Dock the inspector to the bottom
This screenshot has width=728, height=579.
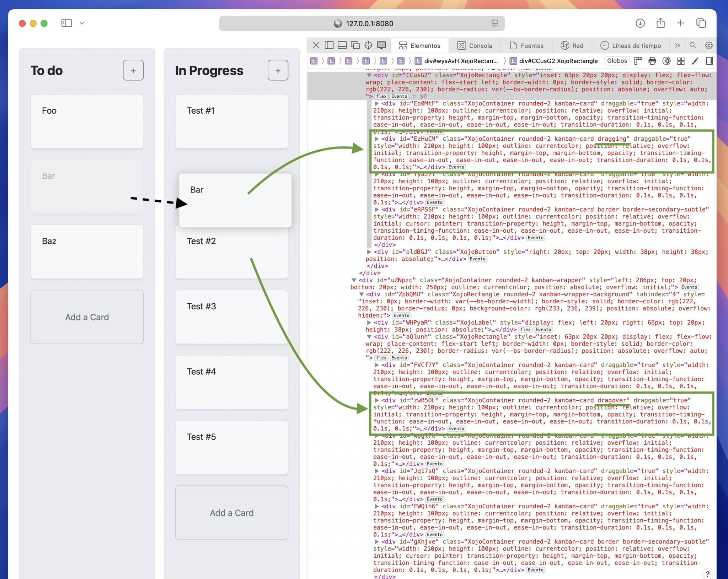tap(342, 45)
